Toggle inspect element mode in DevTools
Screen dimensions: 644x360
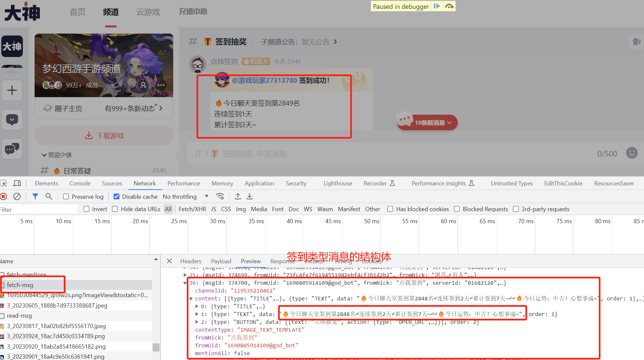click(x=4, y=183)
